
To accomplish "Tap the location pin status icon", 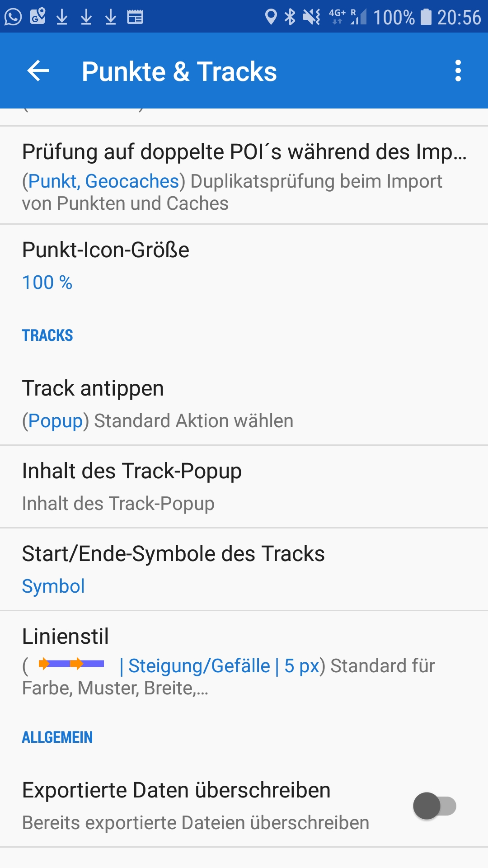I will [x=271, y=17].
